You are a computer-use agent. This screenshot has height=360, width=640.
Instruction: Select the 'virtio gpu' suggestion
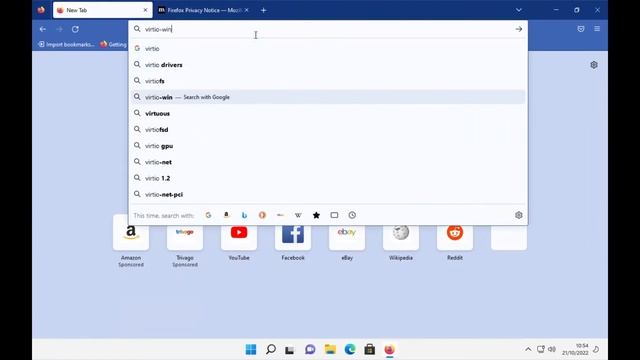click(328, 146)
